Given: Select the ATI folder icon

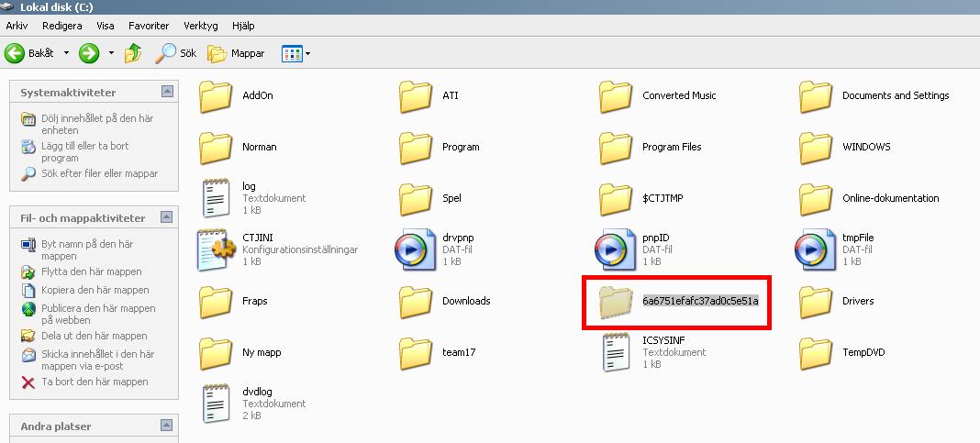Looking at the screenshot, I should (416, 96).
